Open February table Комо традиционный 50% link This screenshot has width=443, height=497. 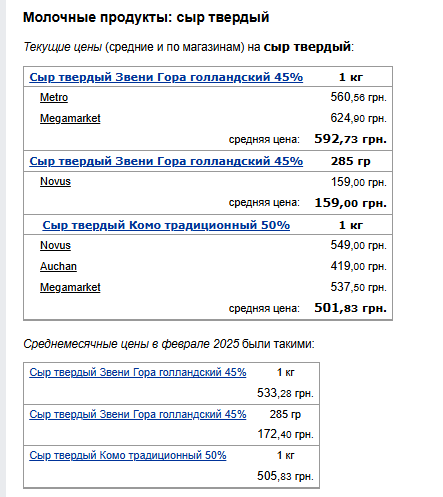[x=128, y=455]
